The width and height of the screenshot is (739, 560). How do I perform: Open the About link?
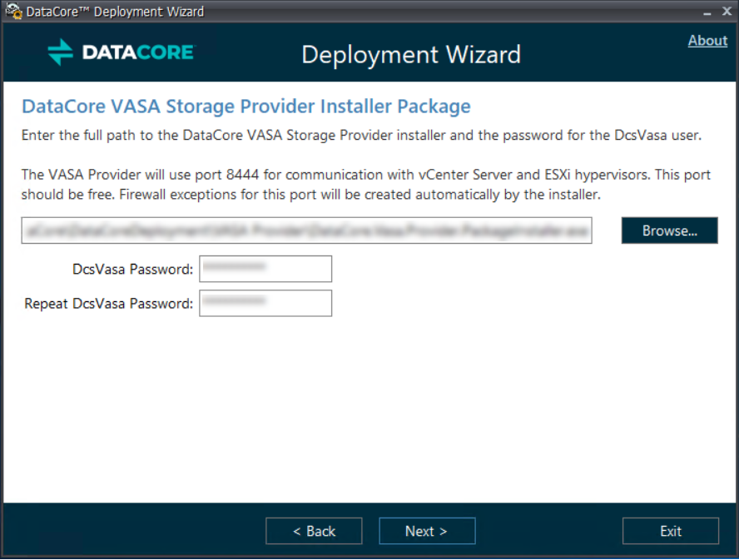707,41
